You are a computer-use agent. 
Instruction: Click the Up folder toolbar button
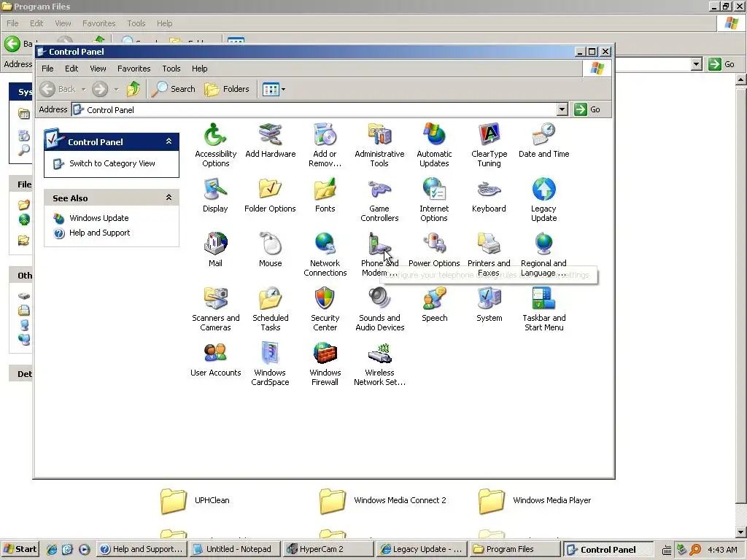[x=133, y=89]
